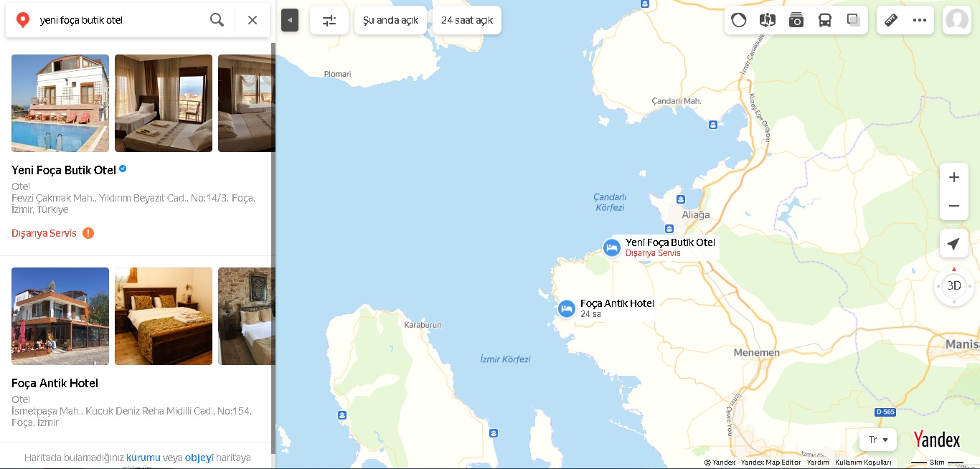This screenshot has width=980, height=469.
Task: Click the Plomari label on map
Action: (x=337, y=74)
